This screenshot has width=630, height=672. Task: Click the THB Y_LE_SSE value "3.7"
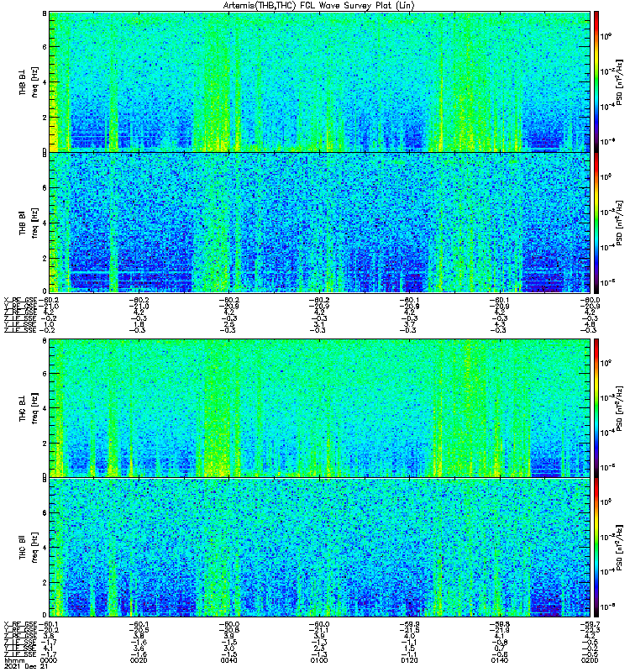tap(410, 324)
